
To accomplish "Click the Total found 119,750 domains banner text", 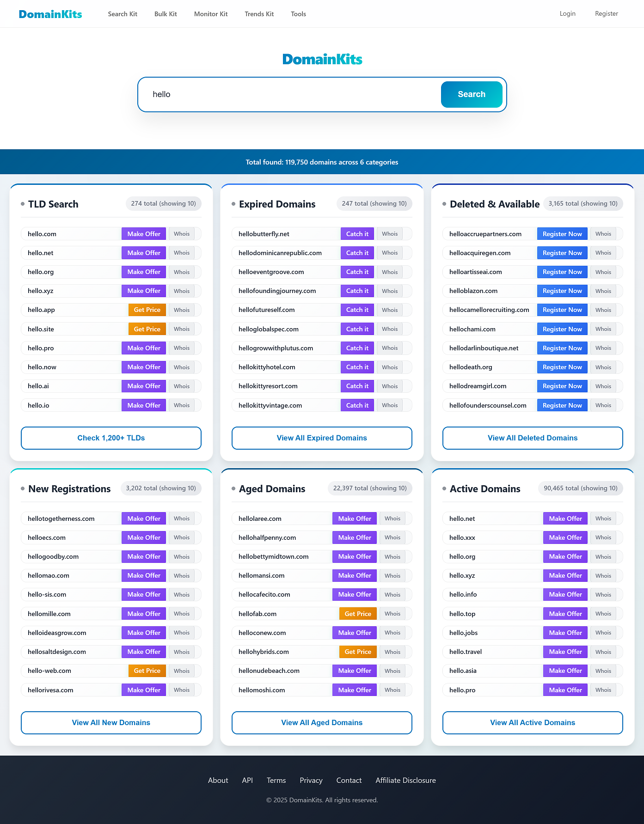I will point(322,162).
